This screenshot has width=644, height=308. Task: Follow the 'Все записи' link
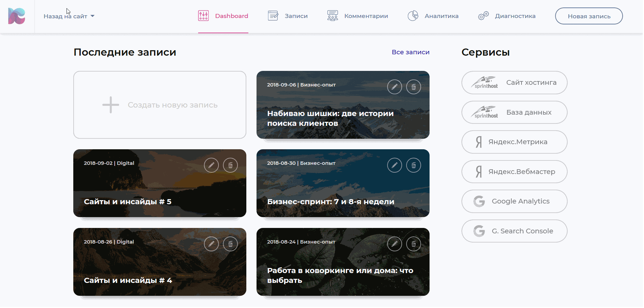[x=410, y=52]
